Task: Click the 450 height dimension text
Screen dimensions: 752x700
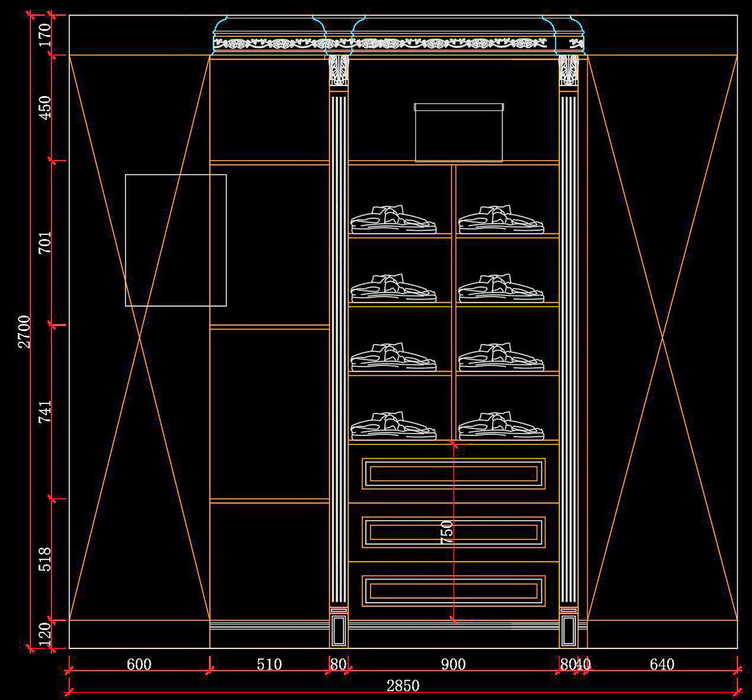Action: tap(45, 107)
